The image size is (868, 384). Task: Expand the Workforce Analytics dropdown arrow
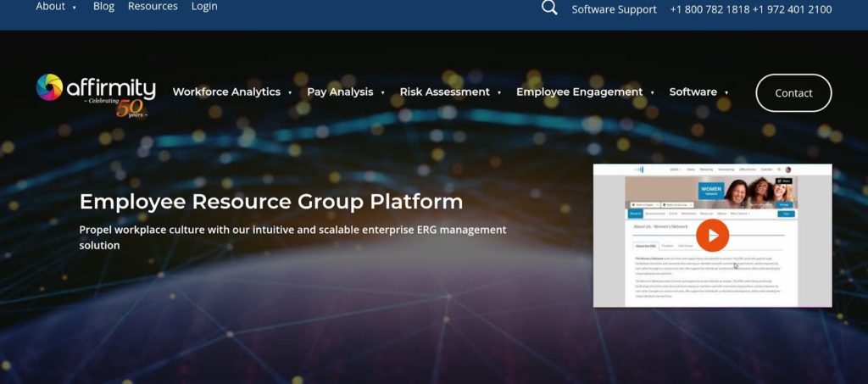(290, 93)
